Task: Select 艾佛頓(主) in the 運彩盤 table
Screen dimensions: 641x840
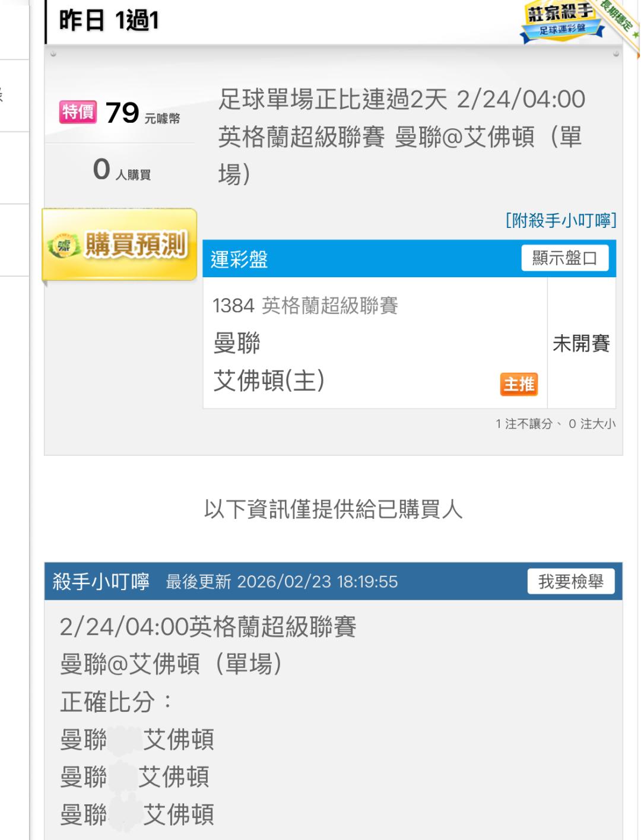Action: coord(269,381)
